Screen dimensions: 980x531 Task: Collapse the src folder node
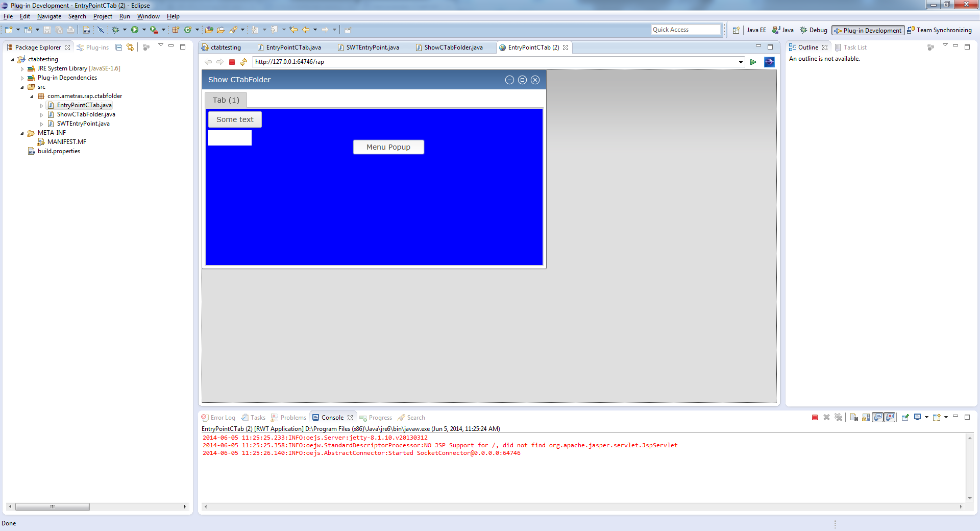coord(22,87)
